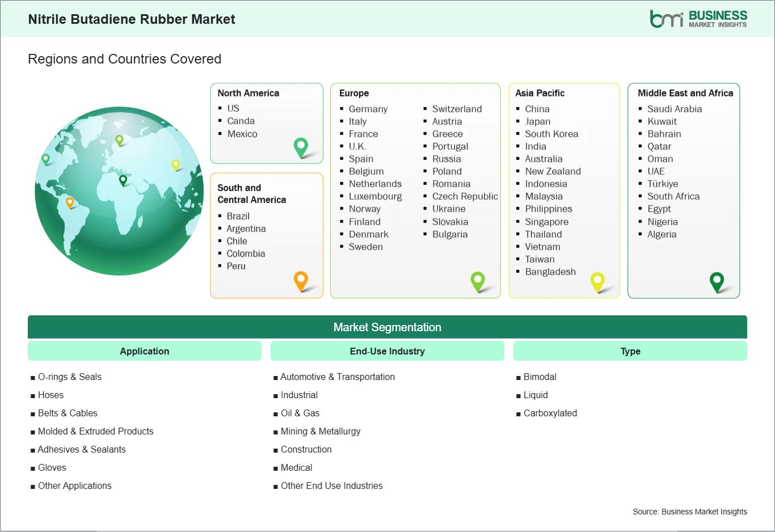Screen dimensions: 775x532
Task: Click 'Other End Use Industries' item
Action: pyautogui.click(x=332, y=485)
